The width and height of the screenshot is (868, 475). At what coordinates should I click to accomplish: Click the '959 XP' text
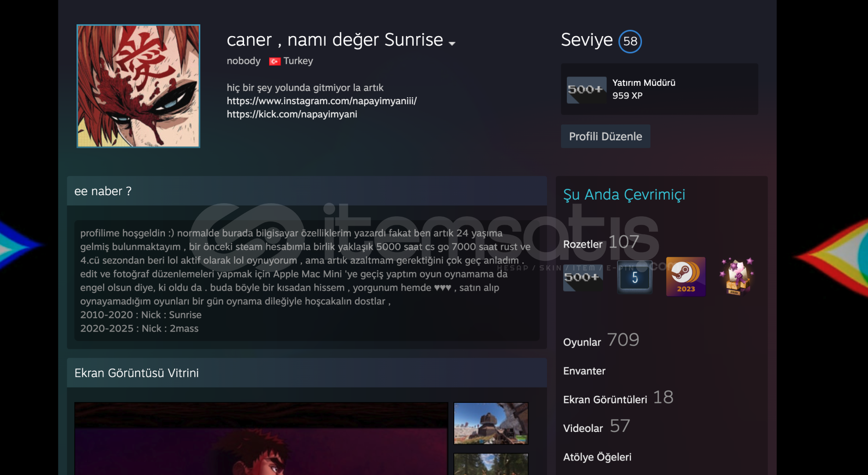click(x=627, y=95)
